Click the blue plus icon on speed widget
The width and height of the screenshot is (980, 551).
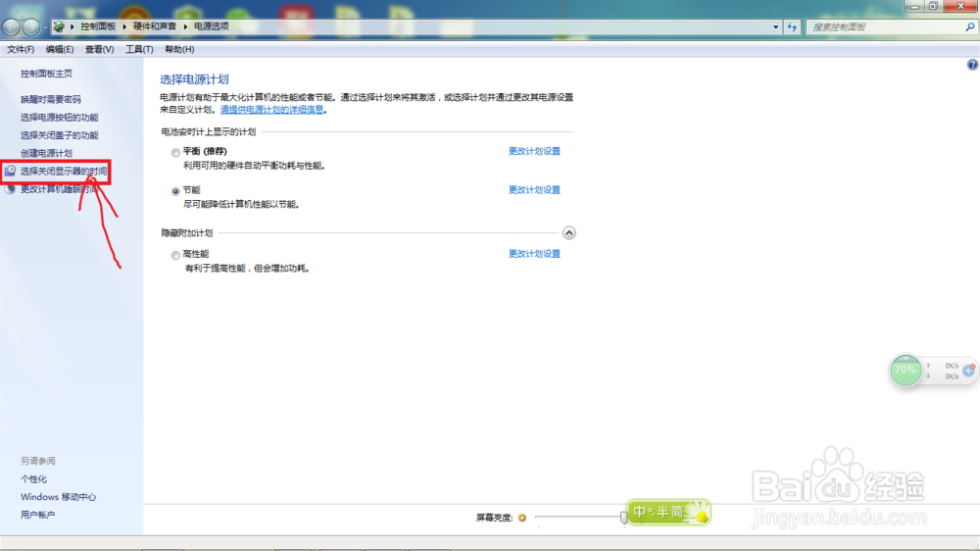[969, 371]
